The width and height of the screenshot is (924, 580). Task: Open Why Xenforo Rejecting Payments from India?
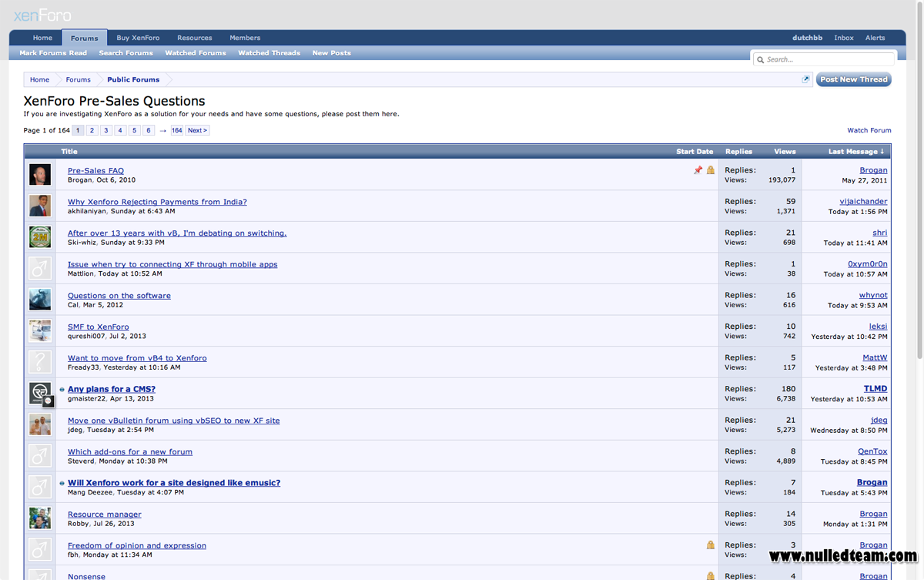pos(157,202)
